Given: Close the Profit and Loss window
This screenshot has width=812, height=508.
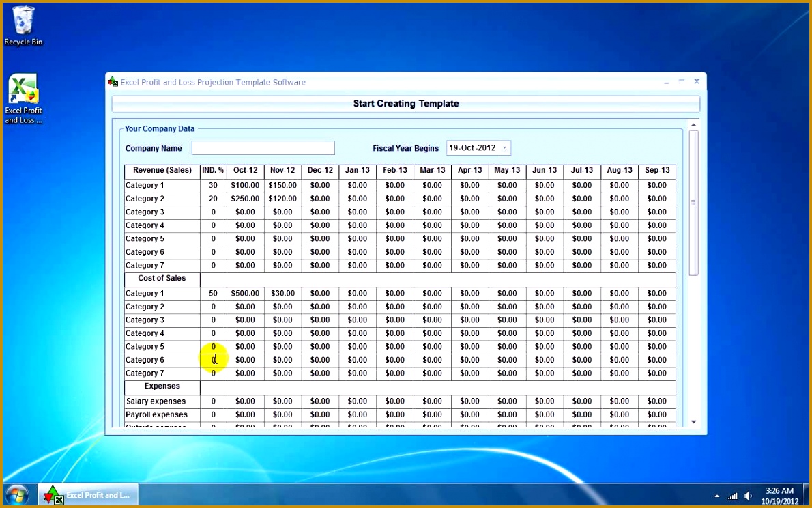Looking at the screenshot, I should point(697,81).
